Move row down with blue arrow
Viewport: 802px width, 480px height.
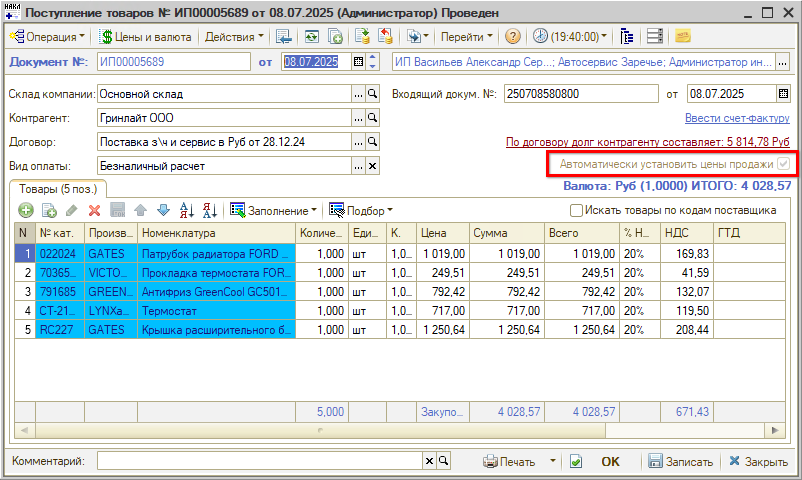click(163, 210)
